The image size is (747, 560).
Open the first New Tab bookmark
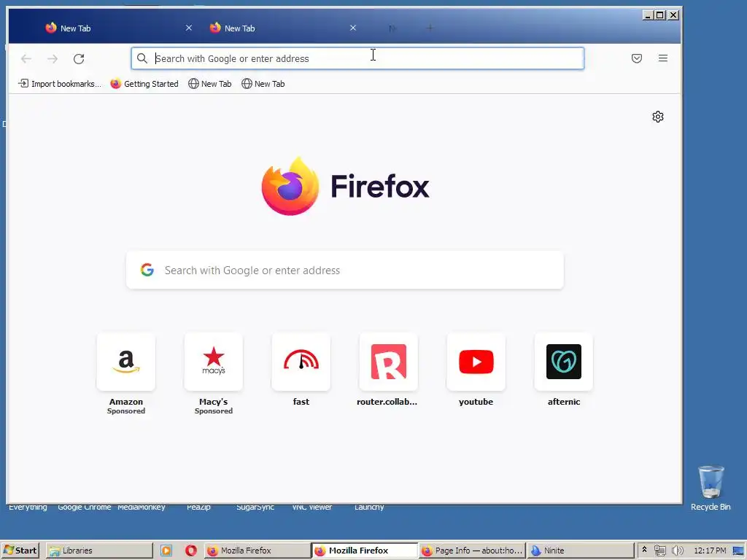210,84
